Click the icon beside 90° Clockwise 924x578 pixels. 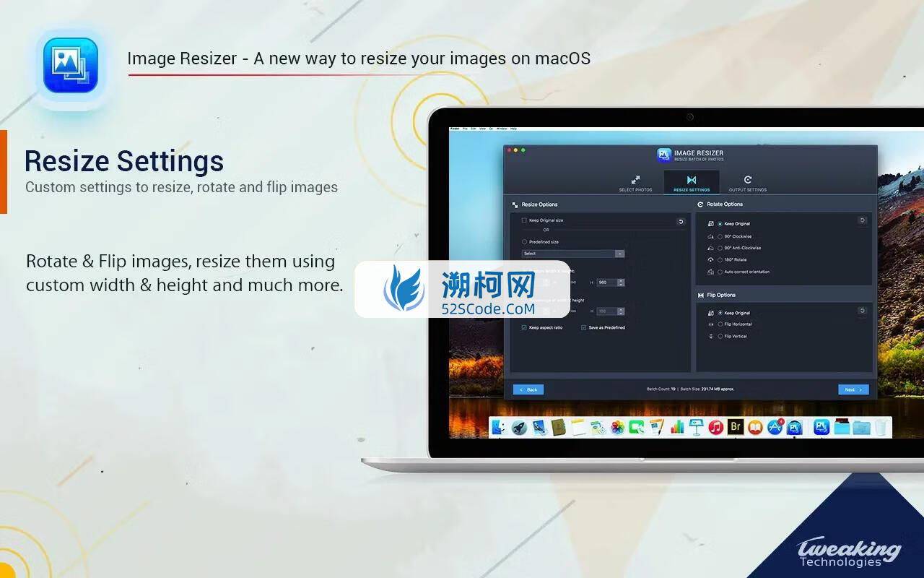point(711,236)
